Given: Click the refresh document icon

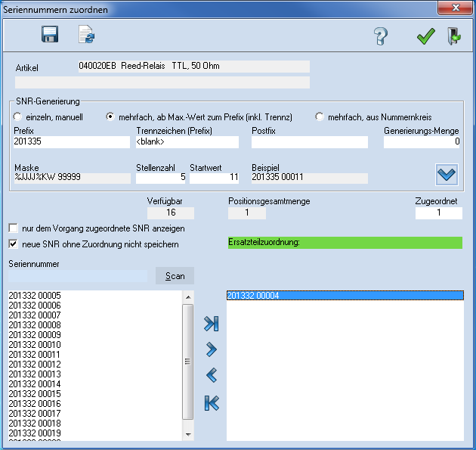Looking at the screenshot, I should pos(87,35).
